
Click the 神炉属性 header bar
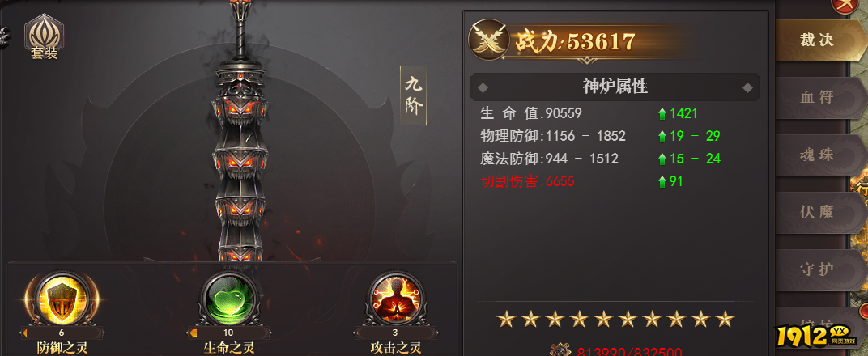point(615,87)
